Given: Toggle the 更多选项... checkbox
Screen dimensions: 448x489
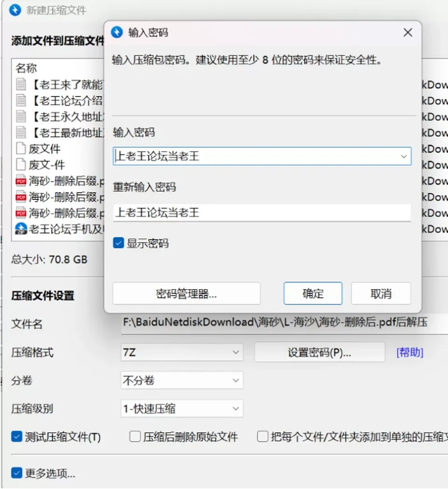Looking at the screenshot, I should click(16, 473).
